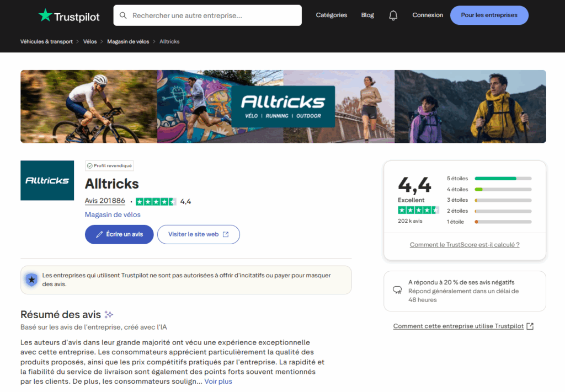Click the blue shield star icon
Screen dimensions: 565x392
coord(31,280)
